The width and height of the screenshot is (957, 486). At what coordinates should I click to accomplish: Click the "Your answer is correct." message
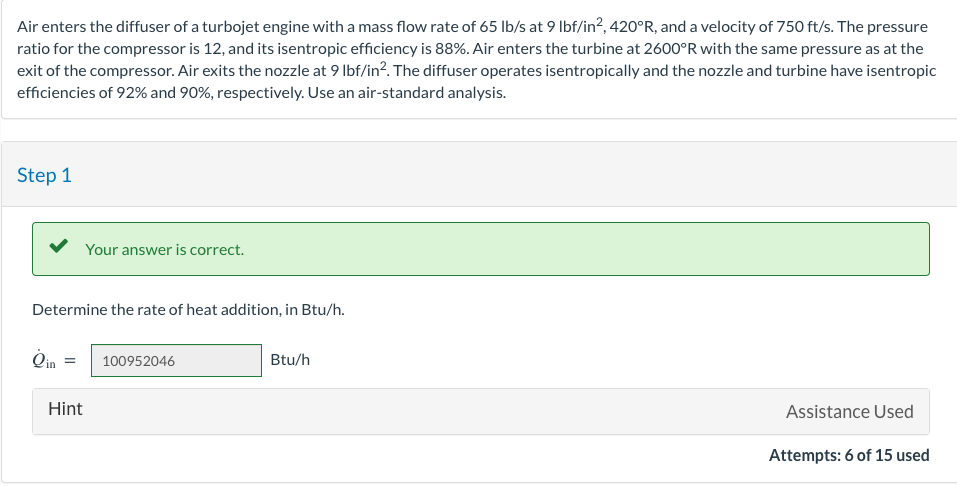[164, 249]
